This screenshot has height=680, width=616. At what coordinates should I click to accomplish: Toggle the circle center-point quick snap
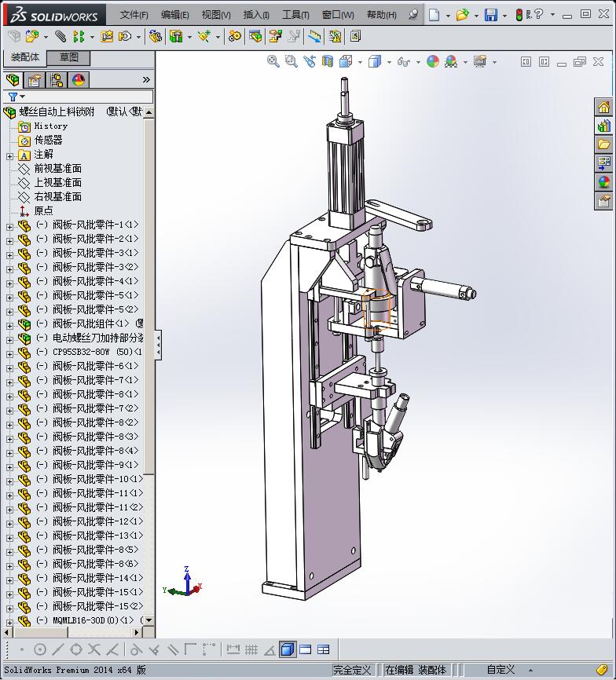[x=40, y=649]
